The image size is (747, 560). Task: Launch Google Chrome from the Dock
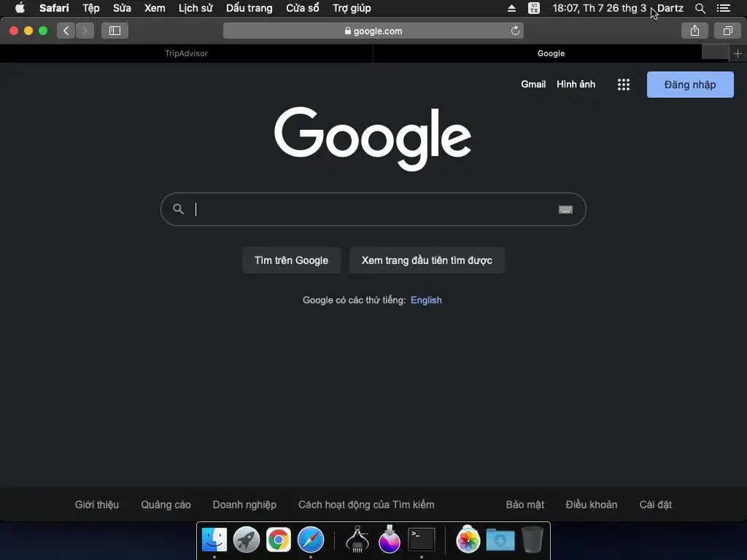point(279,540)
